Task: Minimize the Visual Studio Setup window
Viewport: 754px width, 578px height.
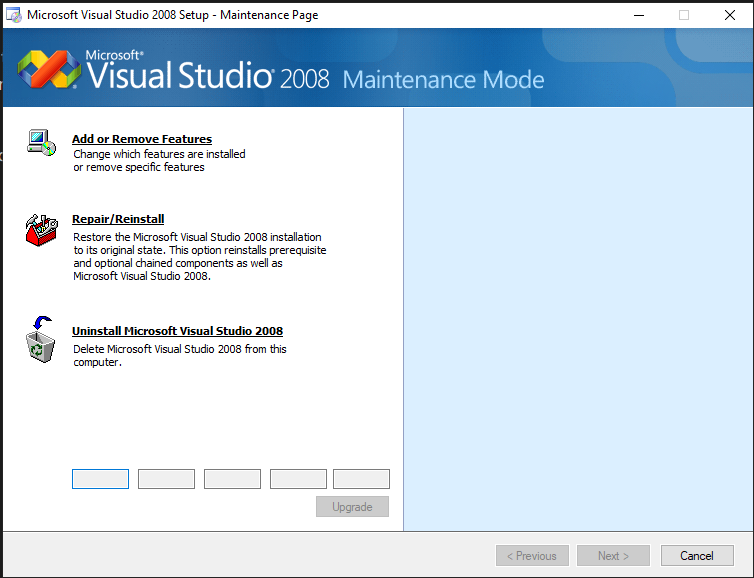Action: coord(638,15)
